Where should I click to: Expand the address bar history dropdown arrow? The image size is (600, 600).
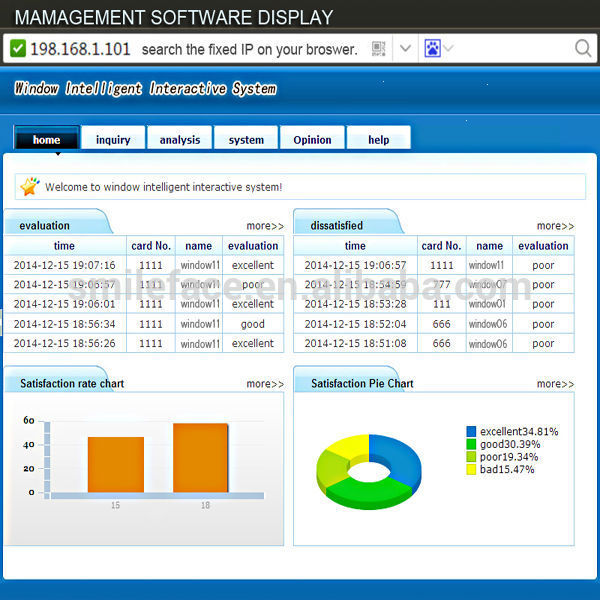pyautogui.click(x=406, y=49)
